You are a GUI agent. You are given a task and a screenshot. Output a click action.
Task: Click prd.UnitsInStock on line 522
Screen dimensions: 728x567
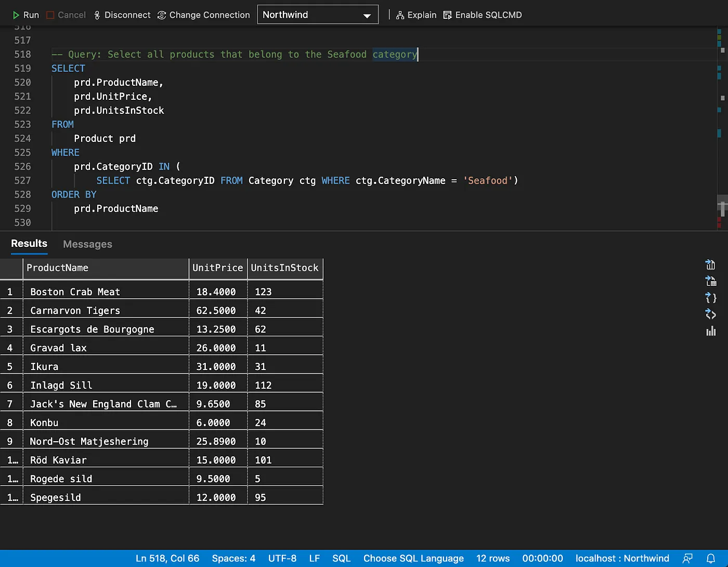click(119, 110)
